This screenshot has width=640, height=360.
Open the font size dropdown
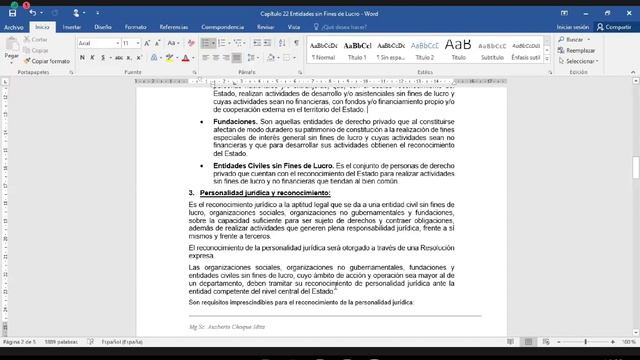(138, 43)
